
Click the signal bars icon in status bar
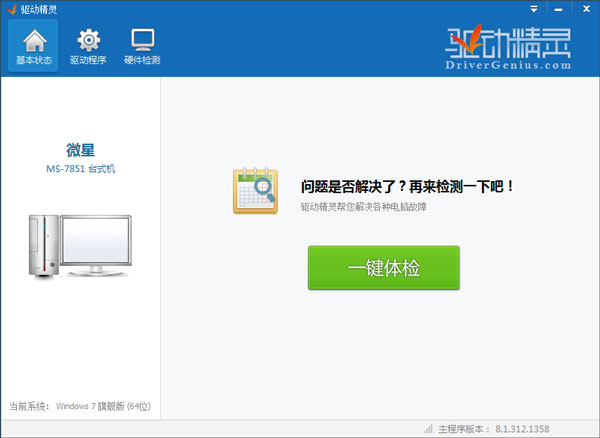click(x=429, y=428)
